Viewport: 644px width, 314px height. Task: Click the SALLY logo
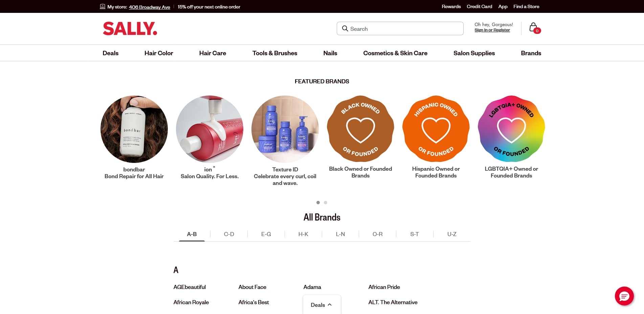coord(130,28)
